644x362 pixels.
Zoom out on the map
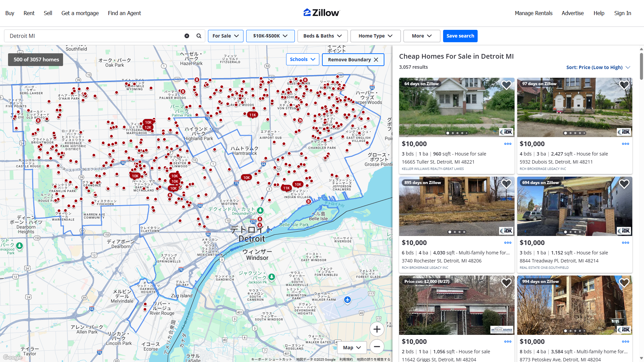coord(377,347)
